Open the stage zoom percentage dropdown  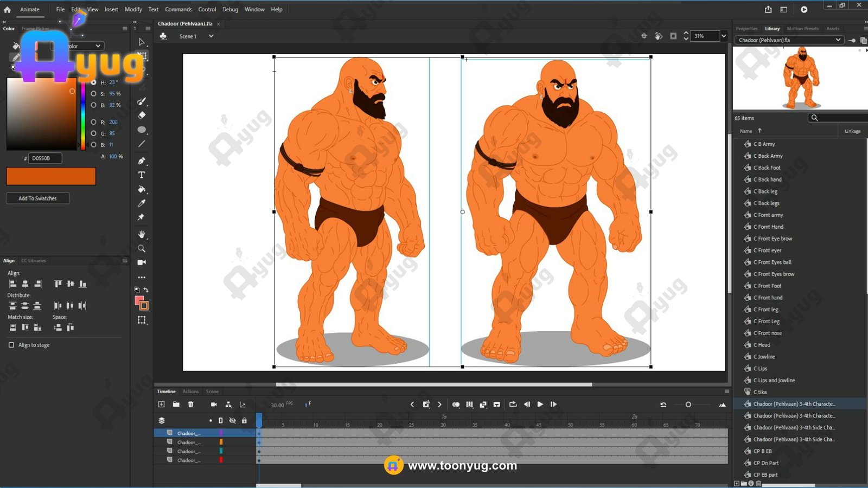[723, 36]
